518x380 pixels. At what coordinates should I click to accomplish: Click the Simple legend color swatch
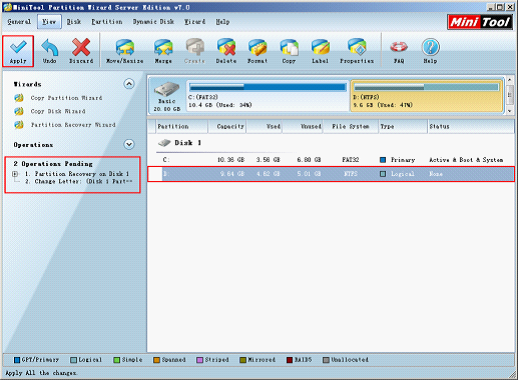(117, 360)
